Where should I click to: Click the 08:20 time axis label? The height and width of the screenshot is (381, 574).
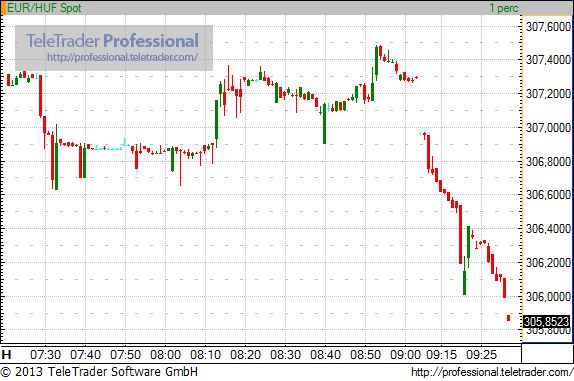click(245, 355)
